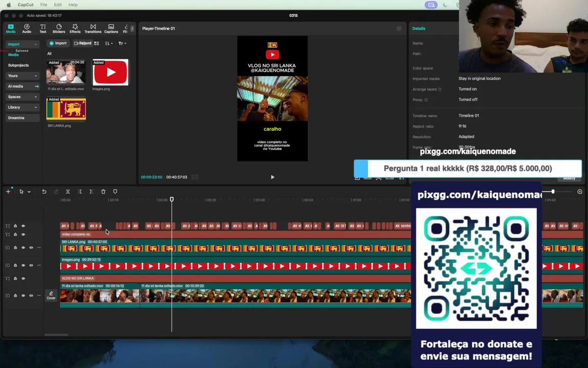Redo the last undone edit
Screen dimensions: 588x368
56,191
